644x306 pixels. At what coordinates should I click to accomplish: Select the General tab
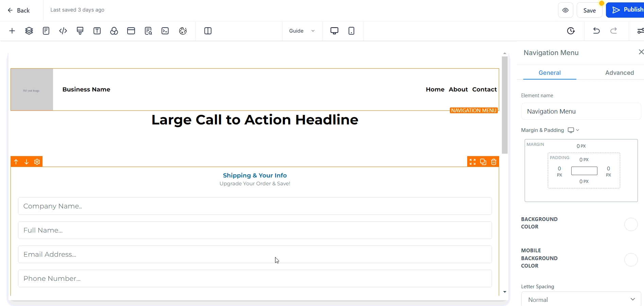[549, 73]
